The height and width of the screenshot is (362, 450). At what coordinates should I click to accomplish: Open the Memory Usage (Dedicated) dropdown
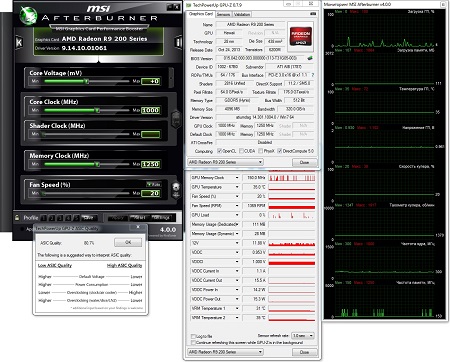(237, 224)
